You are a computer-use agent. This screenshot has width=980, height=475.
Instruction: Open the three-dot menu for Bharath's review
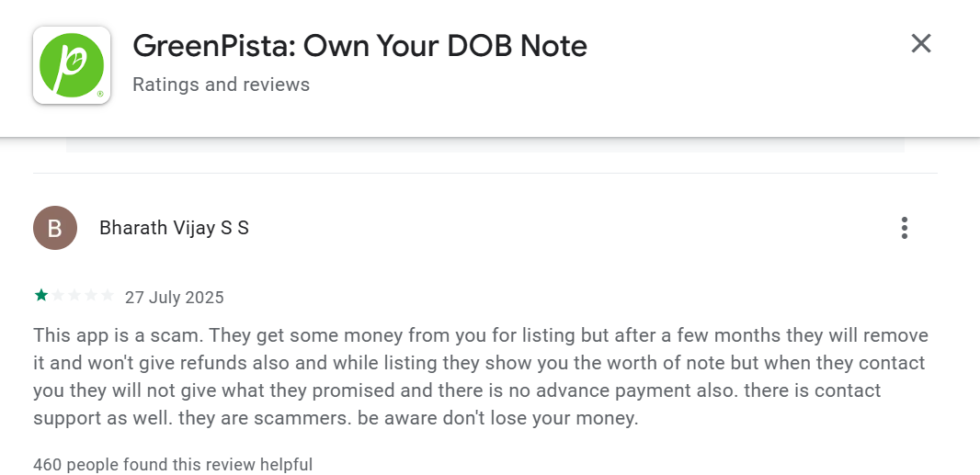pyautogui.click(x=905, y=228)
